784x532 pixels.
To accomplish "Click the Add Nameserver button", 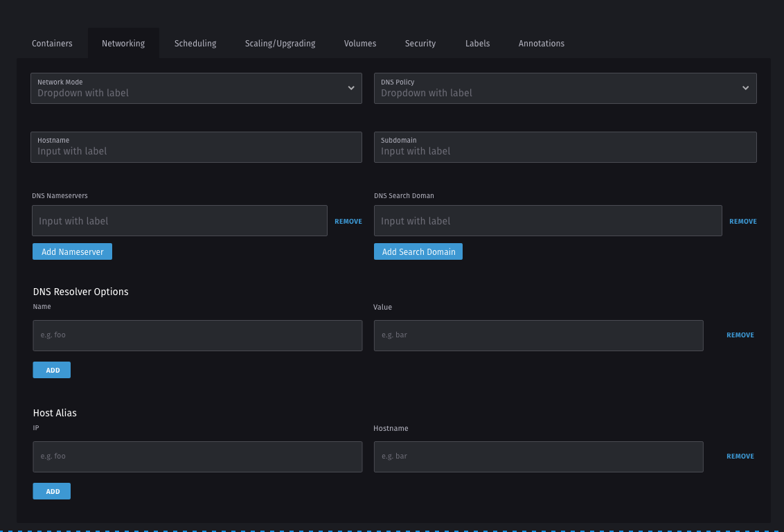I will tap(72, 251).
